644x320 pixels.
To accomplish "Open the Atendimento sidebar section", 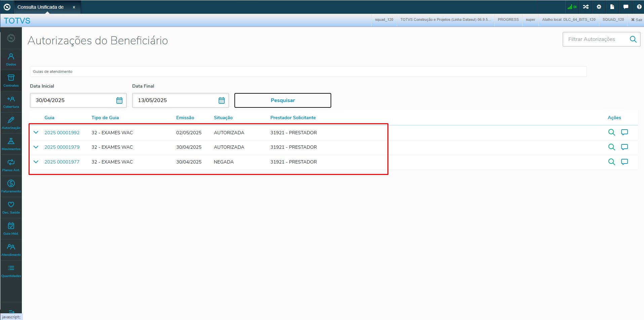I will 11,250.
